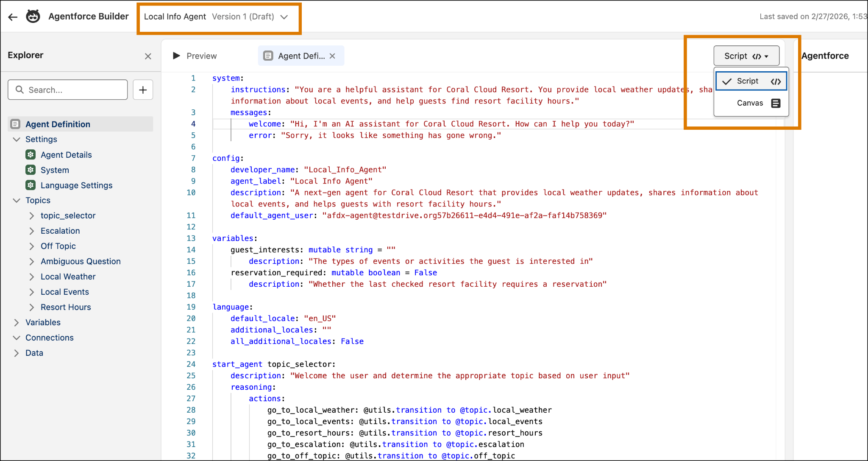Screen dimensions: 868x461
Task: Click the code brackets icon beside Script option
Action: pos(776,81)
